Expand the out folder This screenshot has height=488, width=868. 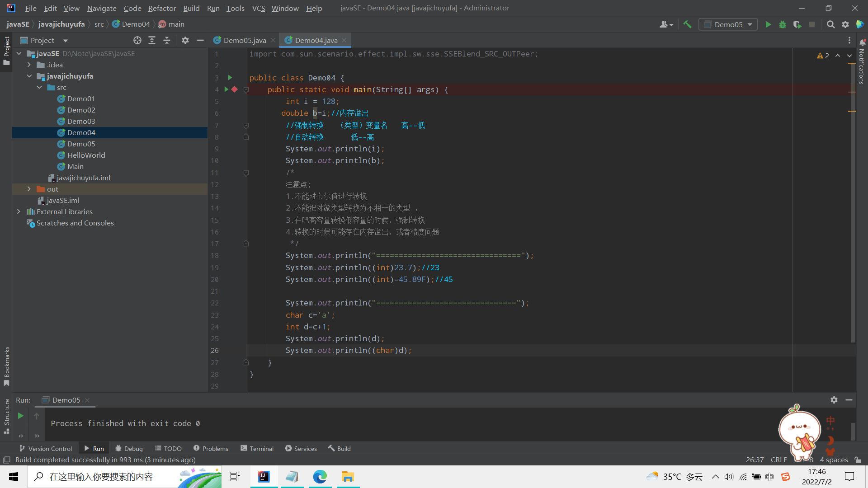[x=29, y=189]
